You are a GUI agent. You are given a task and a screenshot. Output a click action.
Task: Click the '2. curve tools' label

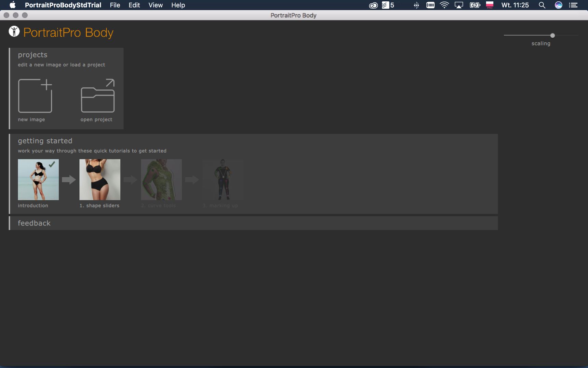click(158, 205)
